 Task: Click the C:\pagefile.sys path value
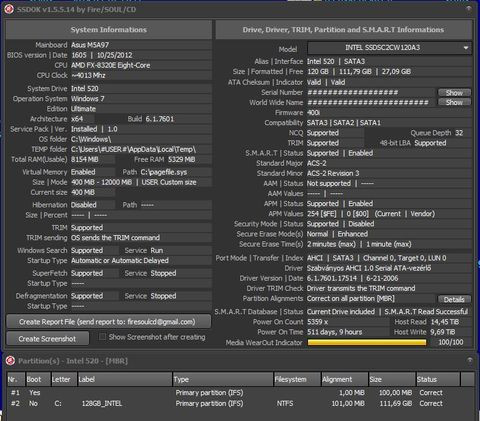[164, 172]
